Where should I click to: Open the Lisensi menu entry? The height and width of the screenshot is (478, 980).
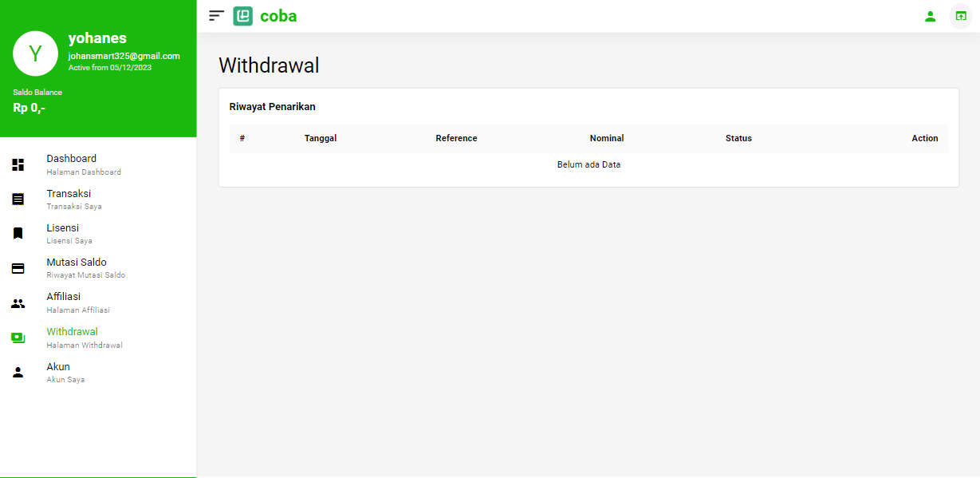(x=63, y=228)
